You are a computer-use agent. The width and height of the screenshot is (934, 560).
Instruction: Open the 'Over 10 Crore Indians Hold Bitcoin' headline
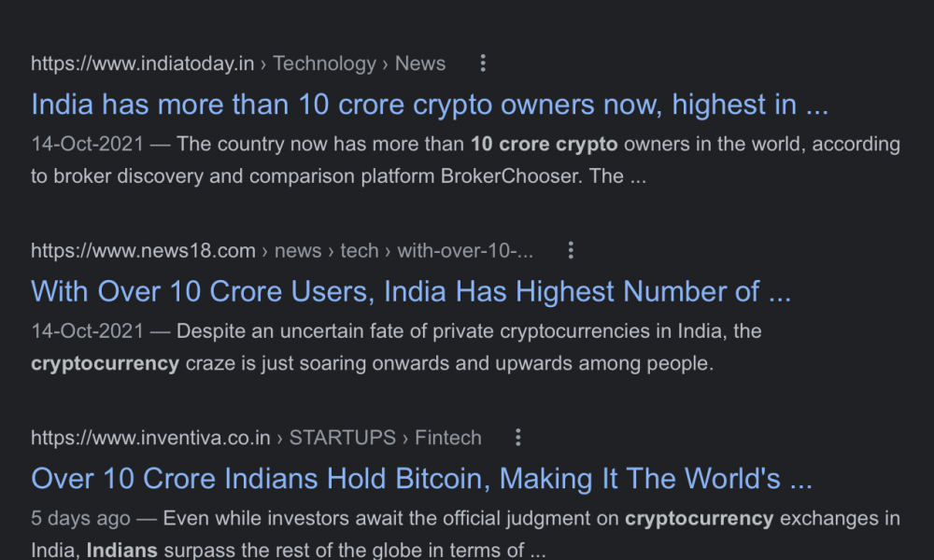coord(422,479)
